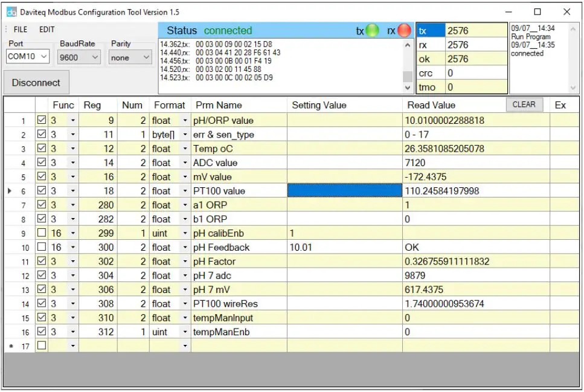Image resolution: width=584 pixels, height=392 pixels.
Task: Click the CLEAR button above read values
Action: (x=524, y=104)
